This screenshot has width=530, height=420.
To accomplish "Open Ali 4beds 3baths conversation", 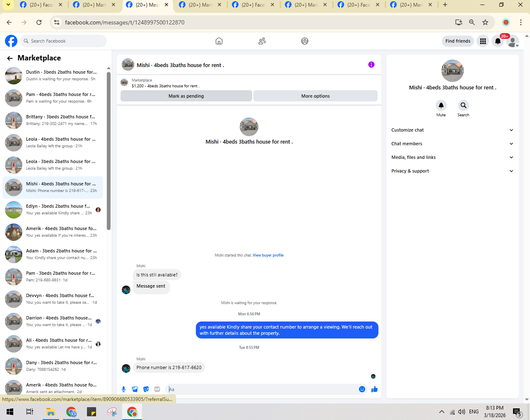I will pyautogui.click(x=53, y=344).
